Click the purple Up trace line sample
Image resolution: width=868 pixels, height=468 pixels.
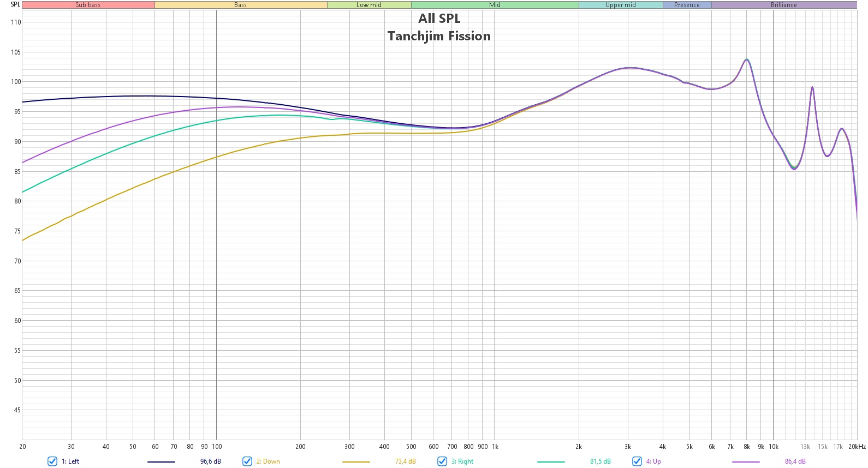tap(746, 462)
